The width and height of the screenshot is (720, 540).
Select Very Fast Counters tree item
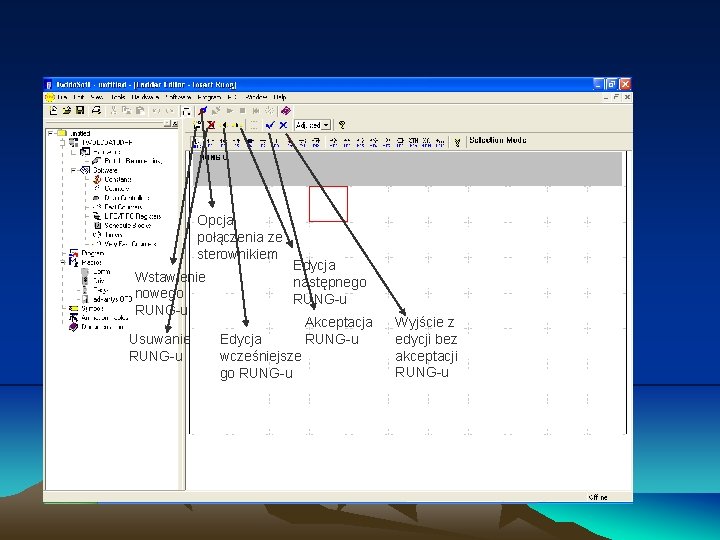click(x=130, y=244)
